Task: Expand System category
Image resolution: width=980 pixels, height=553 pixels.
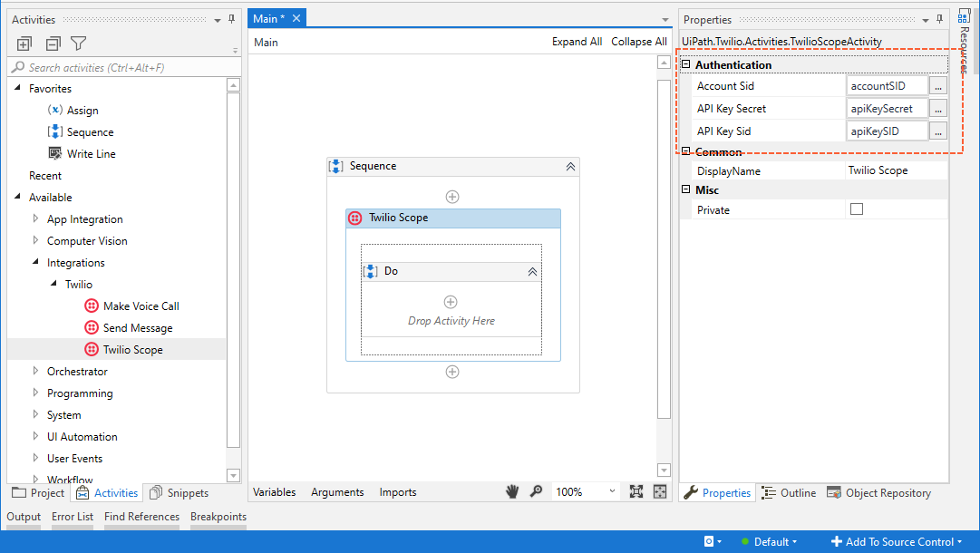Action: point(35,414)
